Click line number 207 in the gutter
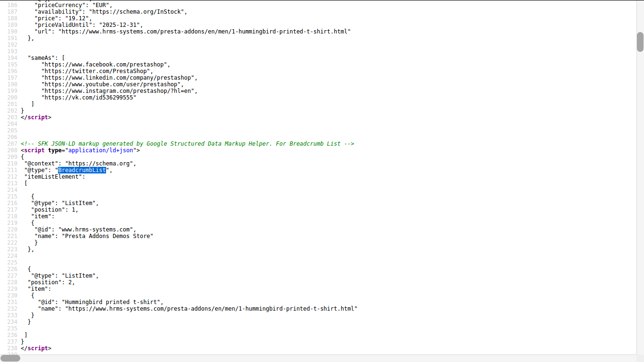 [x=12, y=144]
